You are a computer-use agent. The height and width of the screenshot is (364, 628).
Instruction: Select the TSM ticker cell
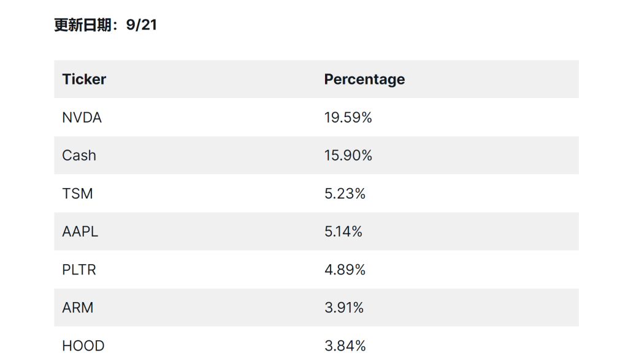coord(77,194)
